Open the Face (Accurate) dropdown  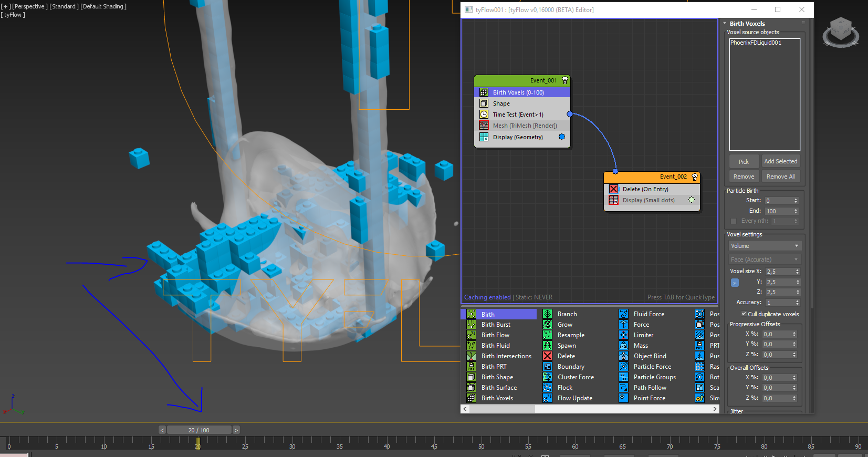tap(764, 259)
